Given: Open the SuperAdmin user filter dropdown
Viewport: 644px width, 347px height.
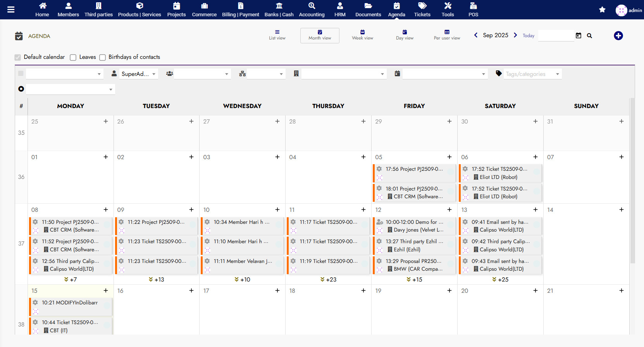Looking at the screenshot, I should coord(138,74).
